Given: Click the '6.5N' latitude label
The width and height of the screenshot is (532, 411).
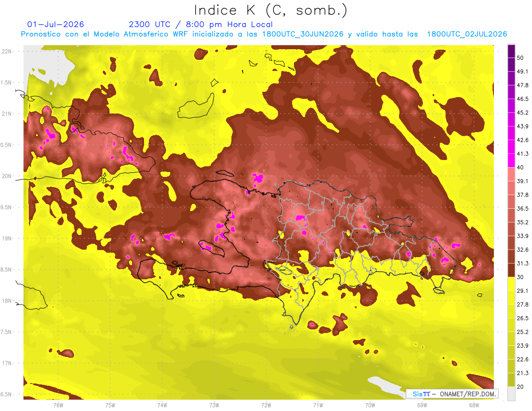Looking at the screenshot, I should click(6, 394).
